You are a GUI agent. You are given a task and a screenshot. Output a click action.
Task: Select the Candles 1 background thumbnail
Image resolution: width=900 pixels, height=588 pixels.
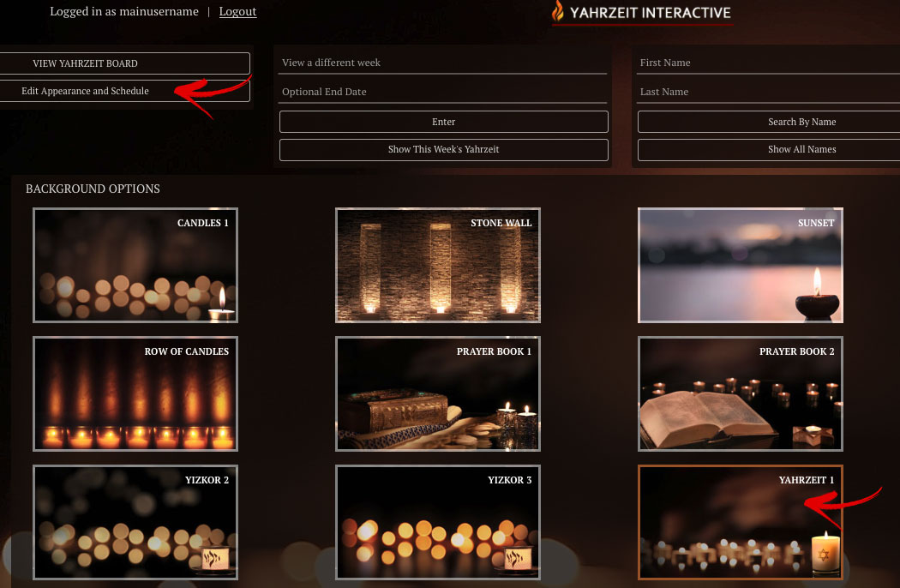[x=135, y=266]
